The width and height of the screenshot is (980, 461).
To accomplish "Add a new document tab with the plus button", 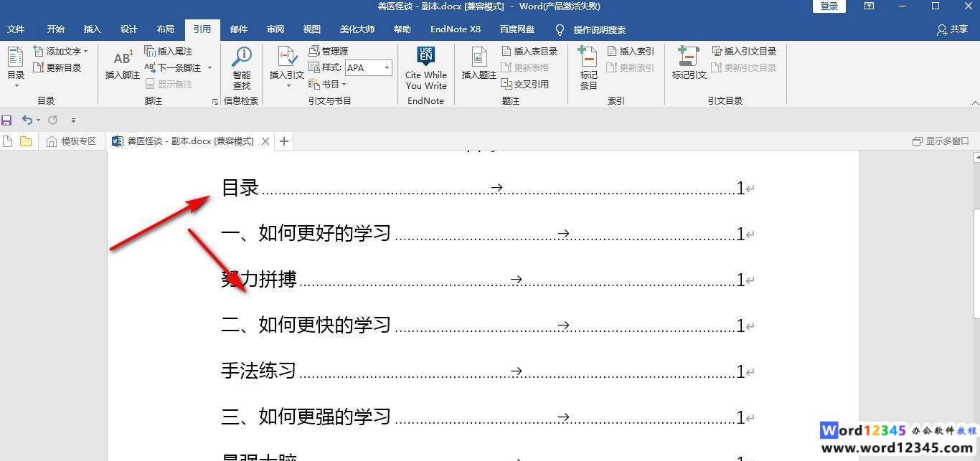I will tap(284, 141).
